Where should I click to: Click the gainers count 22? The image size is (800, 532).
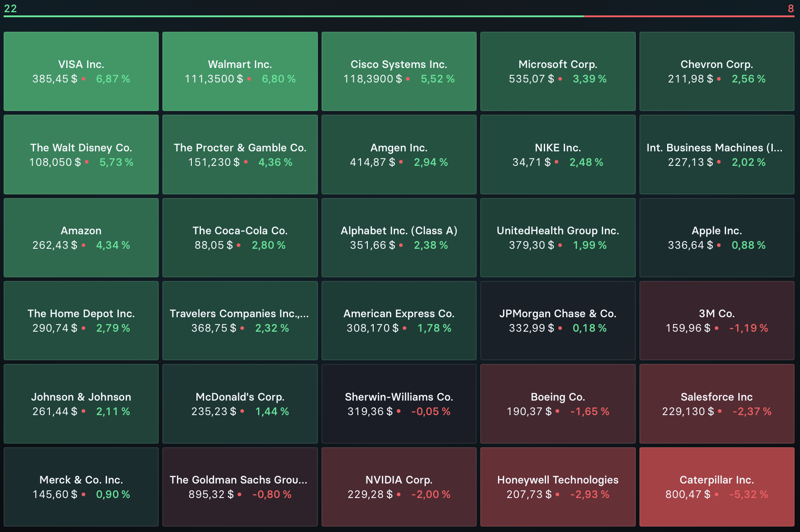pyautogui.click(x=10, y=9)
